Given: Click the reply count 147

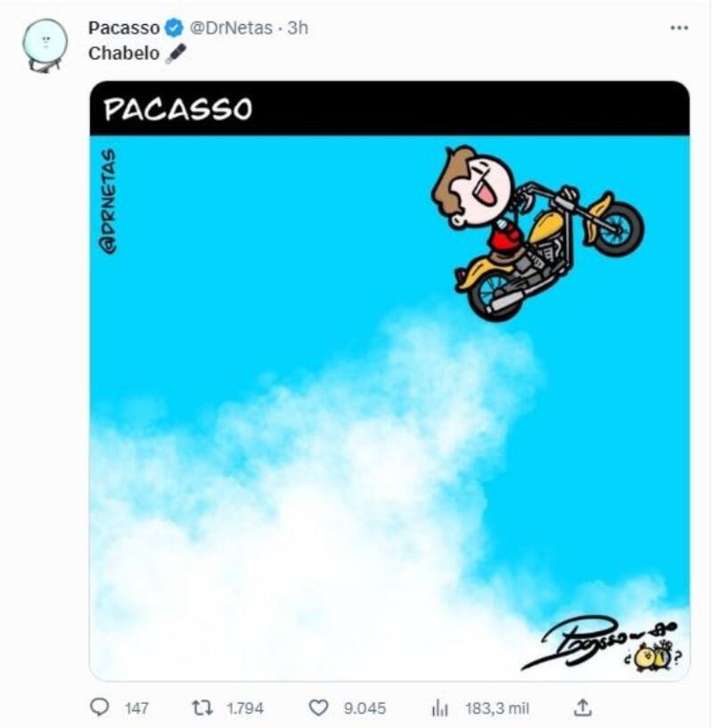Looking at the screenshot, I should [x=136, y=708].
